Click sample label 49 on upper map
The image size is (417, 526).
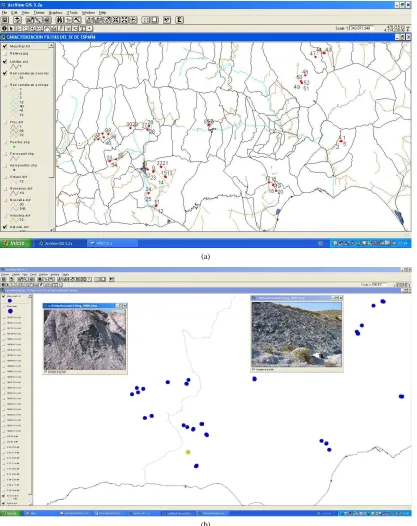[297, 87]
